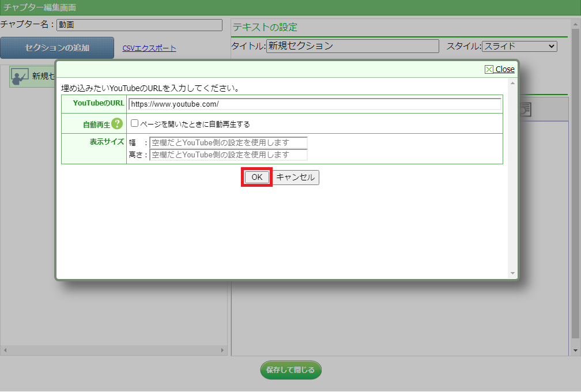Click the Close link in the dialog
The image size is (581, 392).
coord(505,69)
